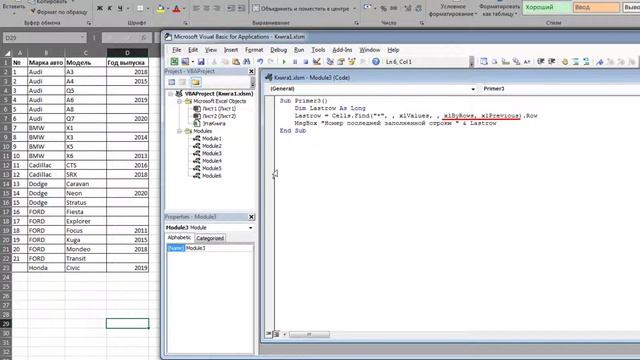Select Лист2 (Лист2) in project tree

219,116
